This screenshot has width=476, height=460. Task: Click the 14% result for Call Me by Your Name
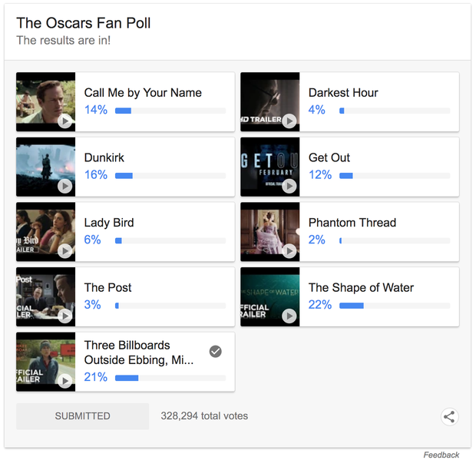pyautogui.click(x=96, y=110)
